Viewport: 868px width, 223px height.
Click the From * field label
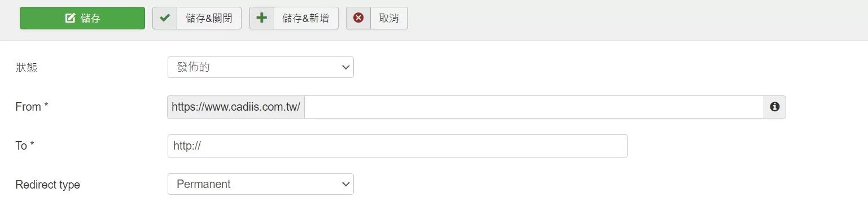coord(32,107)
